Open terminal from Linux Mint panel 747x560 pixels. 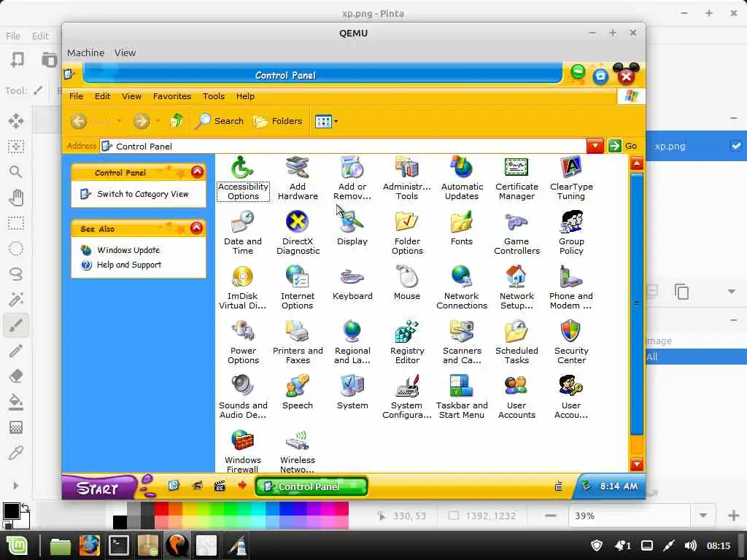point(119,545)
